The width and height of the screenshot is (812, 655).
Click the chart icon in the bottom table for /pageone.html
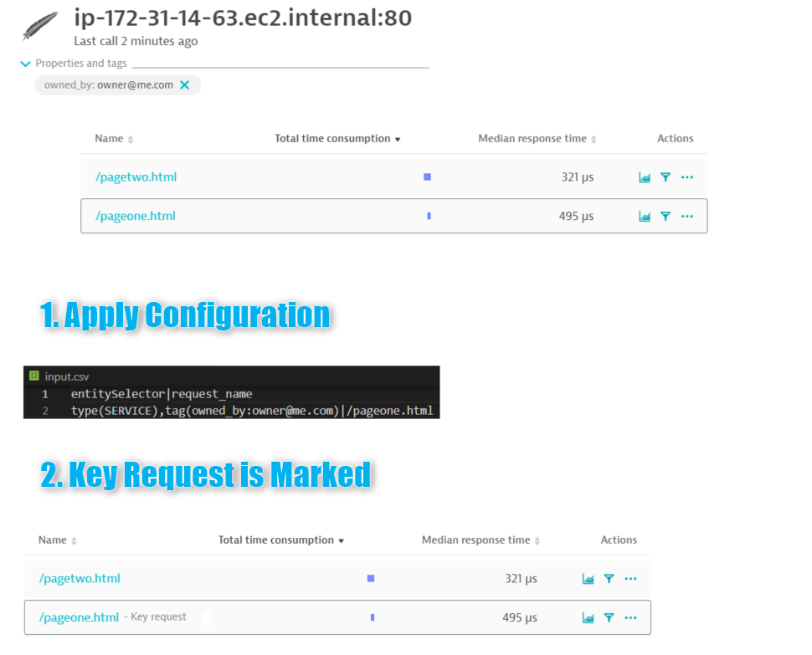587,617
